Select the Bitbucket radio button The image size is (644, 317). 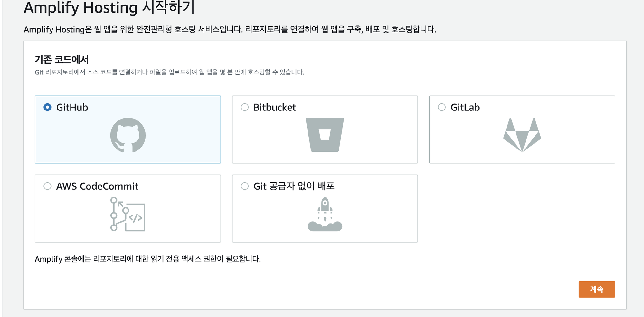(x=245, y=107)
